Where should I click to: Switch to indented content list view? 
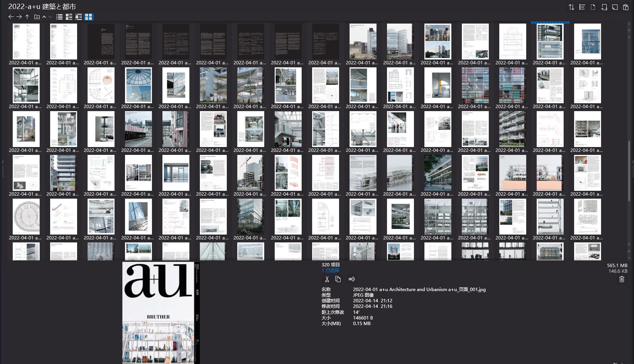[79, 17]
